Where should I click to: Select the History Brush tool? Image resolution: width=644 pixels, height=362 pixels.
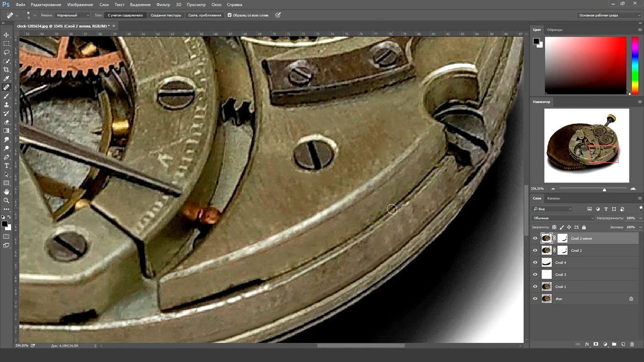(7, 114)
